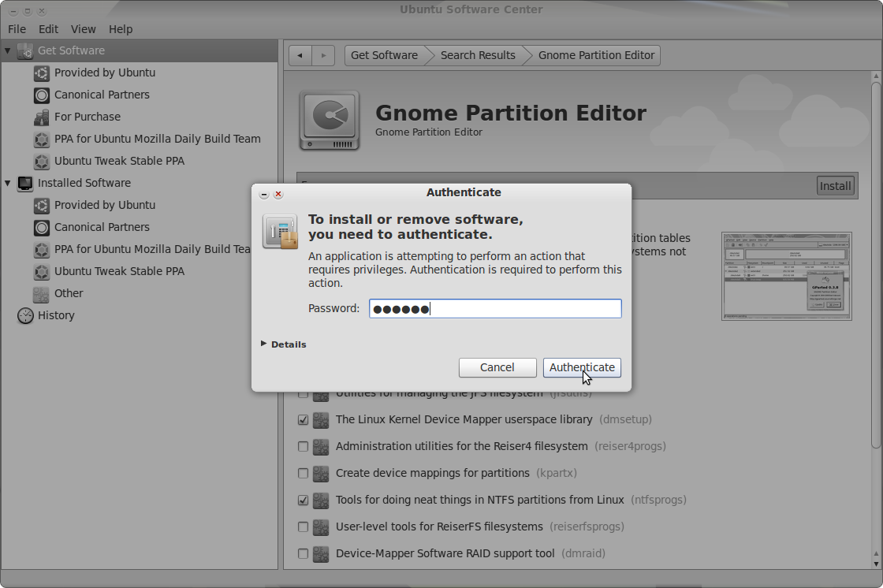The image size is (883, 588).
Task: Open the GParted screenshot thumbnail
Action: [787, 276]
